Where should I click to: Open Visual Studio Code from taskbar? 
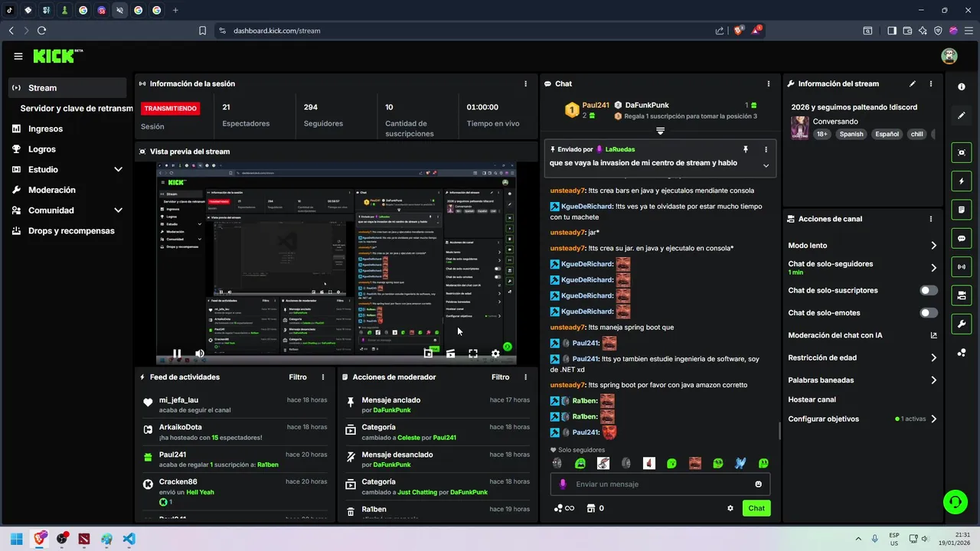point(129,539)
